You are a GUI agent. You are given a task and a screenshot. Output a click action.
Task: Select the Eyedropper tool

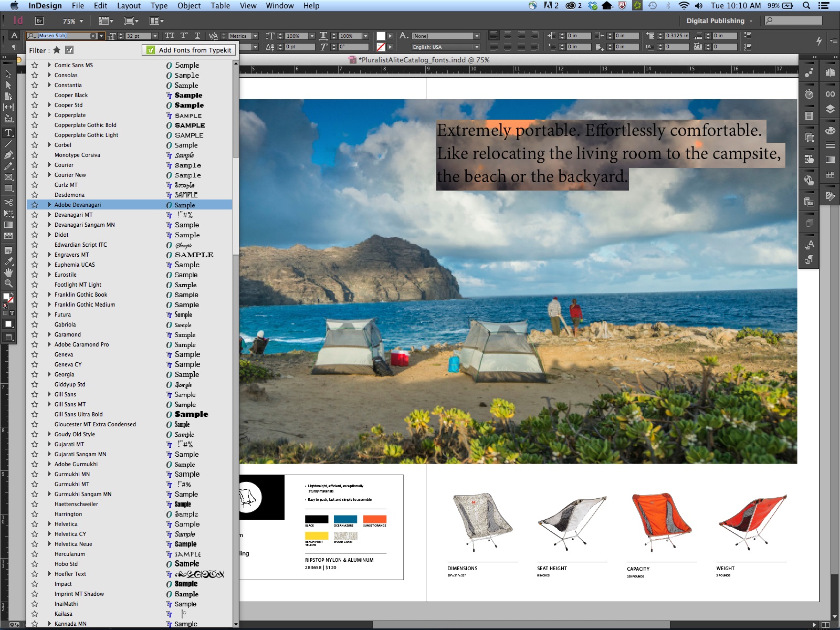coord(8,261)
